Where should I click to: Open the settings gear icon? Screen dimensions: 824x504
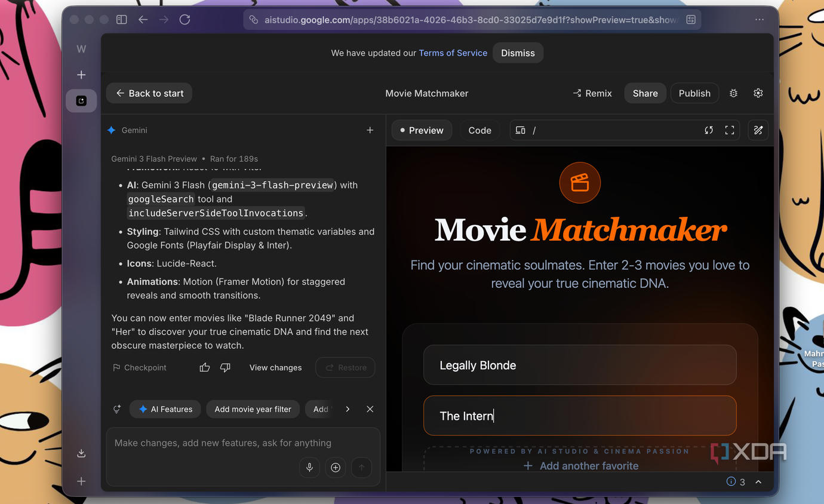coord(758,93)
